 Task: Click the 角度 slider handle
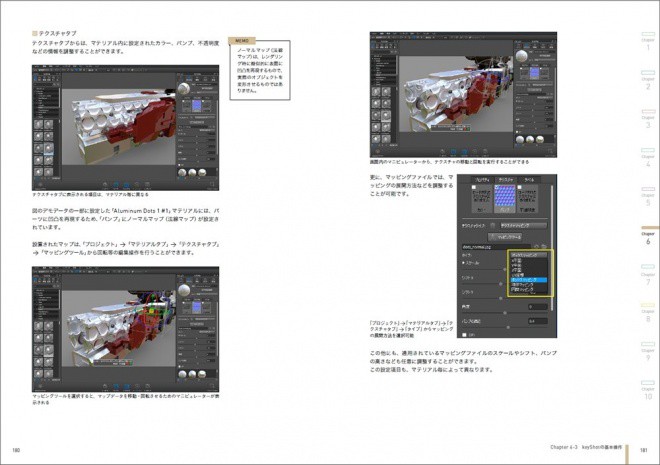pos(505,313)
